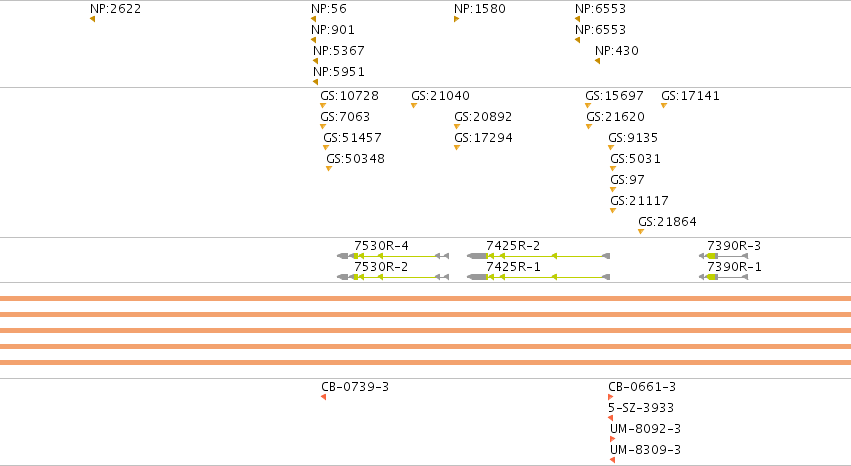Viewport: 851px width, 466px height.
Task: Click the GS:9135 label
Action: [x=633, y=138]
